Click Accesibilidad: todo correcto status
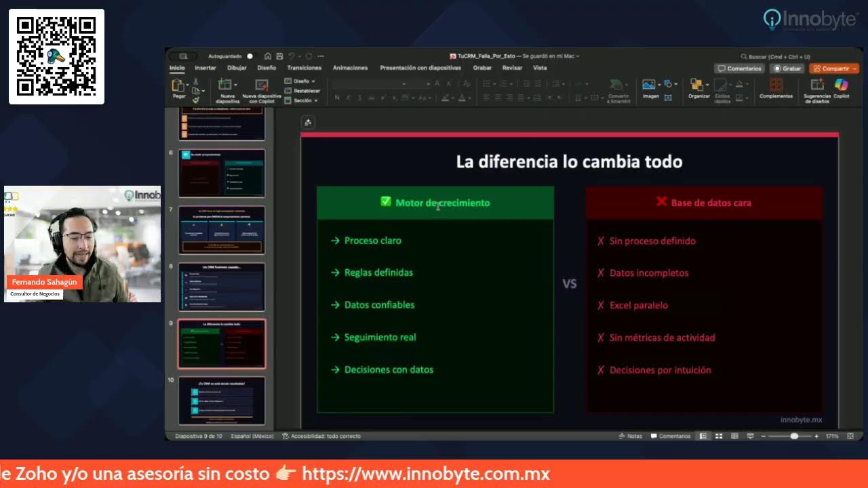Viewport: 868px width, 488px height. [x=322, y=436]
